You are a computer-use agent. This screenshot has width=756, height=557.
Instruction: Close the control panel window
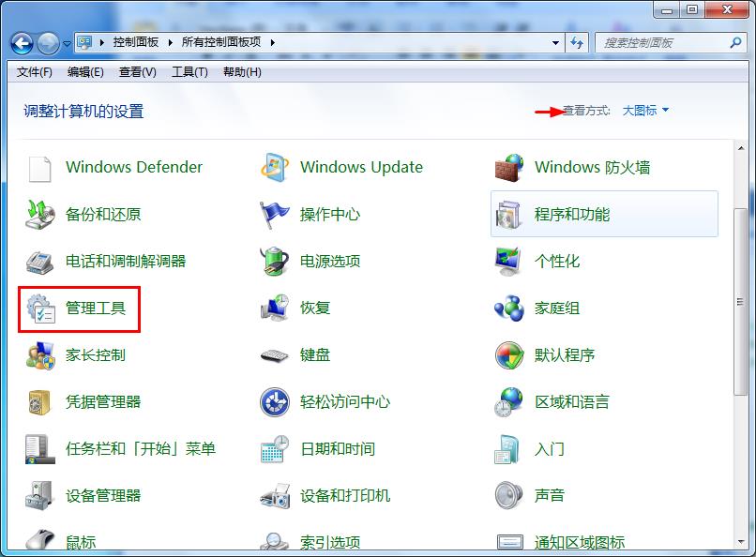[727, 10]
